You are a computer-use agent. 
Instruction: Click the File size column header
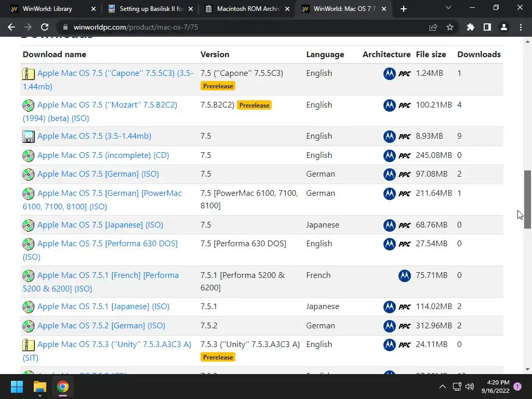pyautogui.click(x=431, y=54)
